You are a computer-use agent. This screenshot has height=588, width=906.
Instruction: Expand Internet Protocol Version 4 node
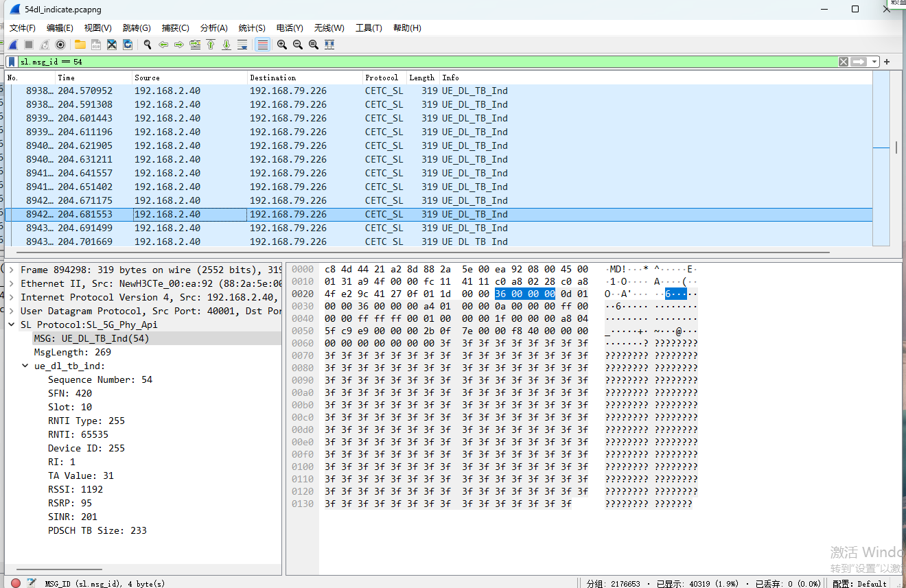click(12, 297)
